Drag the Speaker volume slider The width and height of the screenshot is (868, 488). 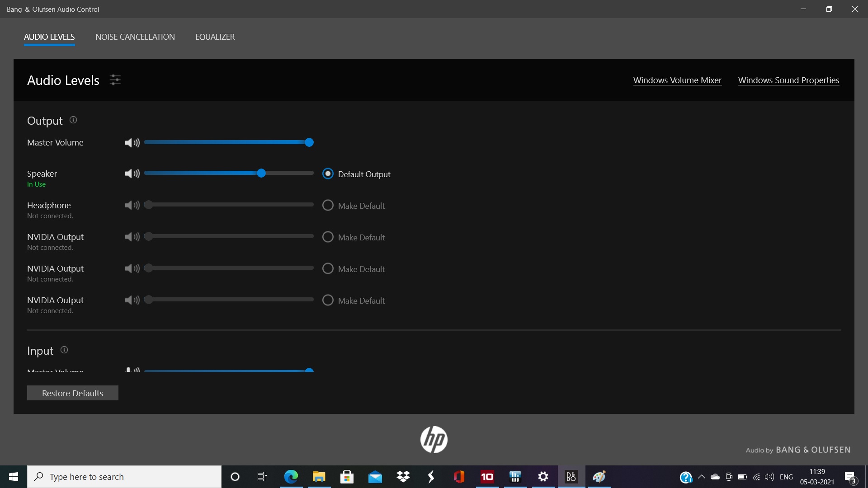[261, 174]
